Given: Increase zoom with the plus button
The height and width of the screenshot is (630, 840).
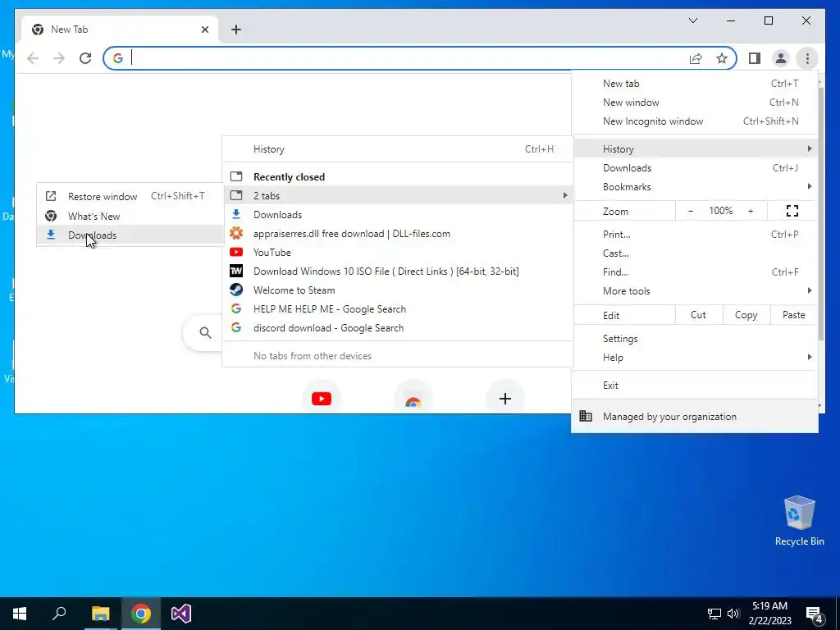Looking at the screenshot, I should click(x=751, y=211).
